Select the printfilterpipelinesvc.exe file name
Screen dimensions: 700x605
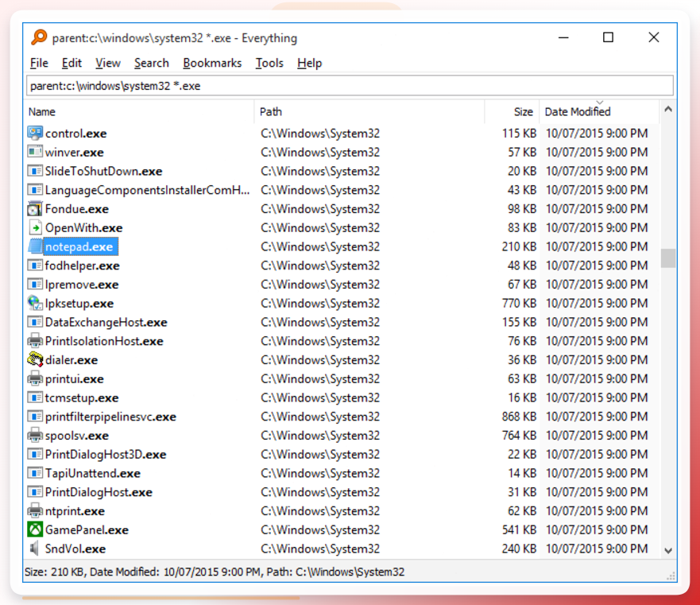[110, 417]
